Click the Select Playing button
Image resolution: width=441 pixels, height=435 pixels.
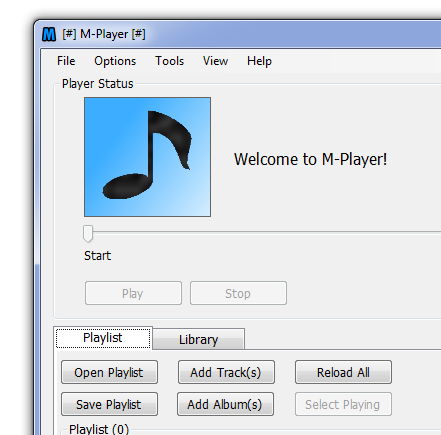tap(343, 404)
